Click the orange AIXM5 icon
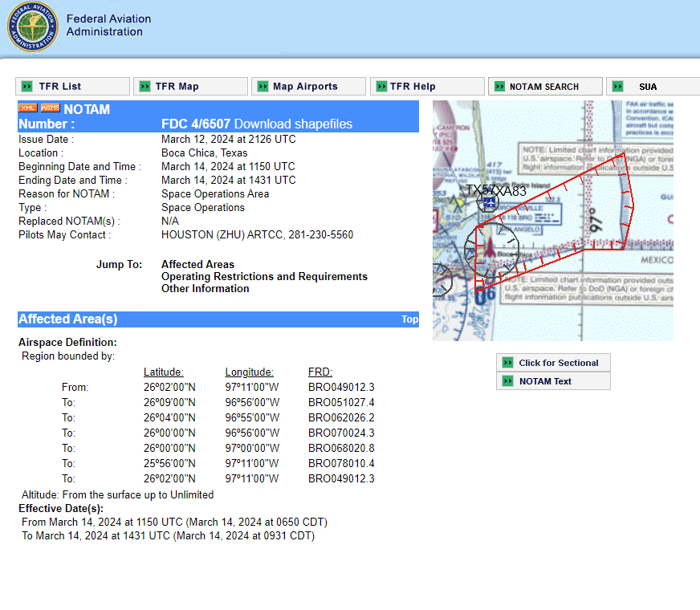This screenshot has height=610, width=700. [50, 108]
